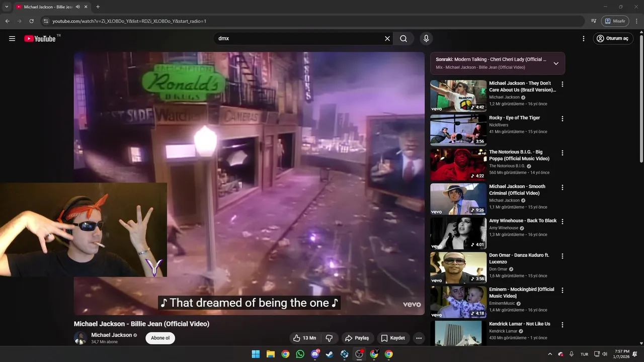
Task: Click the search magnifier button
Action: [404, 39]
